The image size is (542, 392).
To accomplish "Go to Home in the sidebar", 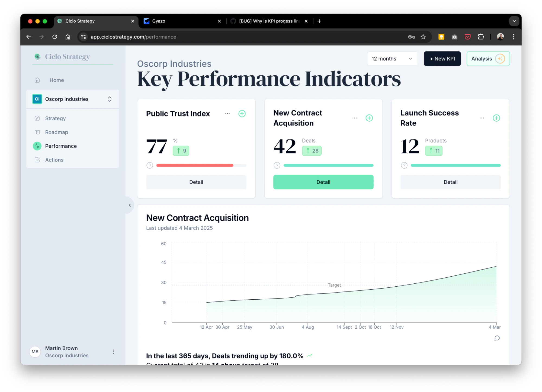I will (56, 80).
